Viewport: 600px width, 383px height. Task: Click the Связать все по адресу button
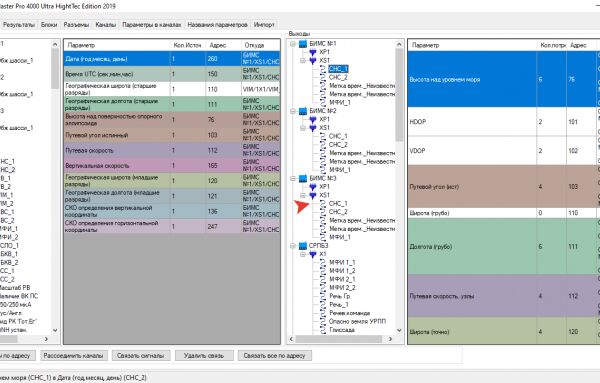274,355
